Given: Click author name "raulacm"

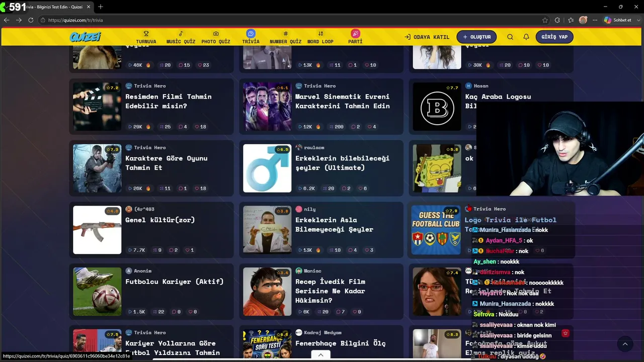Looking at the screenshot, I should click(x=314, y=148).
